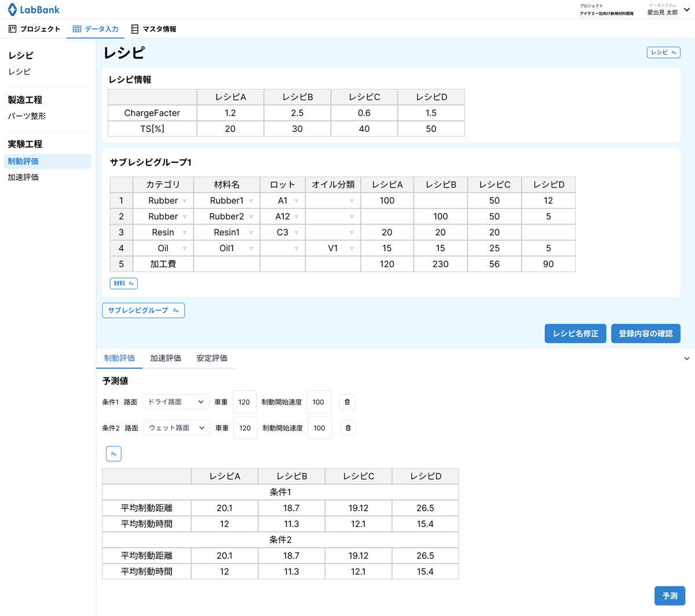Click the LabBank logo
Viewport: 695px width, 616px height.
point(34,10)
